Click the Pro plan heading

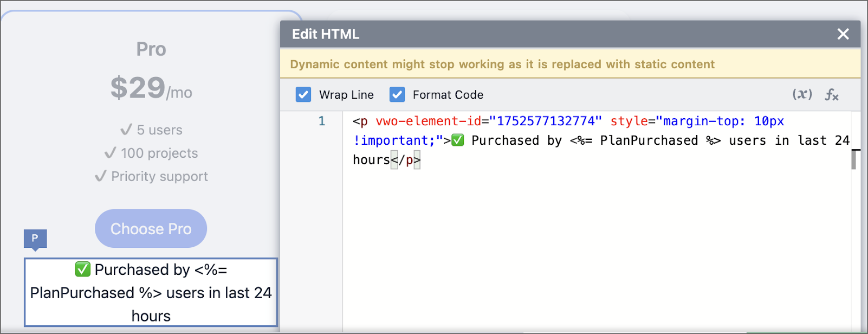pos(151,49)
